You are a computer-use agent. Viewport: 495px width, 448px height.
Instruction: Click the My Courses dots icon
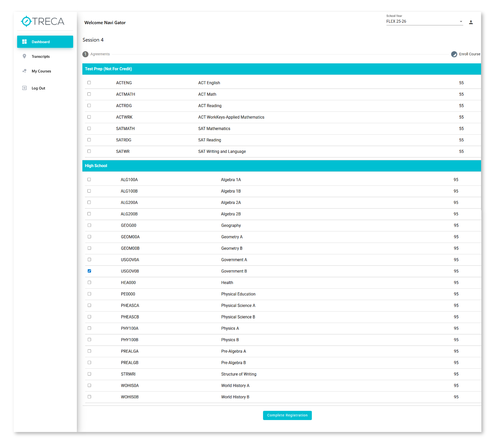(x=24, y=71)
